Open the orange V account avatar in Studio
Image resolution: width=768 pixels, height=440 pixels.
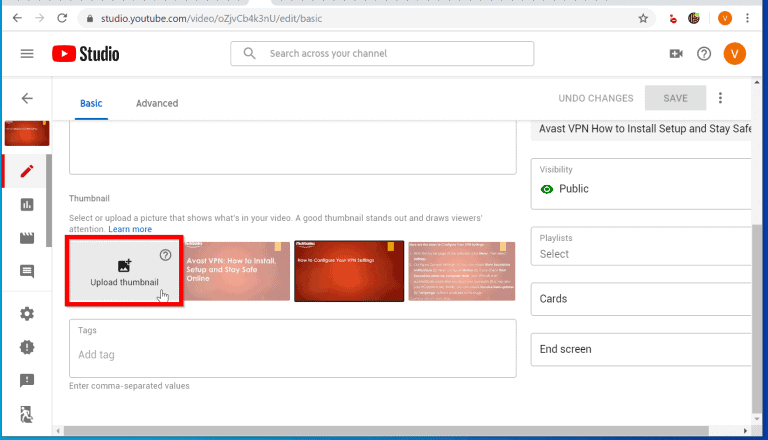(734, 53)
